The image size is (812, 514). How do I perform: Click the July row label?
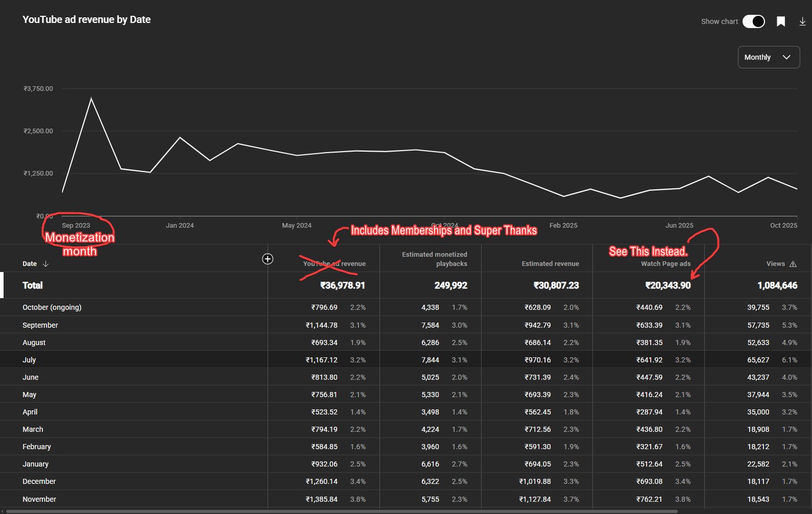(29, 360)
